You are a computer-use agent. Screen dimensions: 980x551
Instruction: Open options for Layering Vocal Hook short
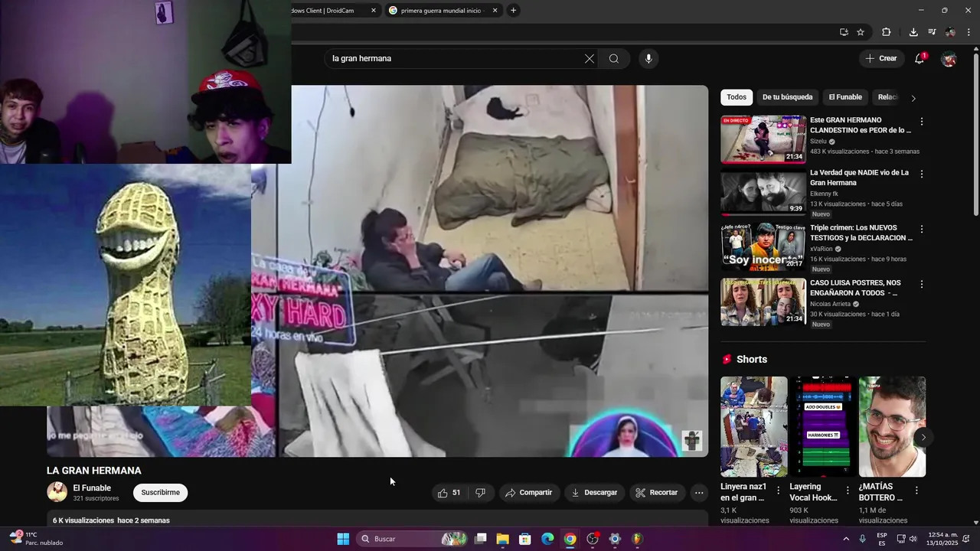848,491
